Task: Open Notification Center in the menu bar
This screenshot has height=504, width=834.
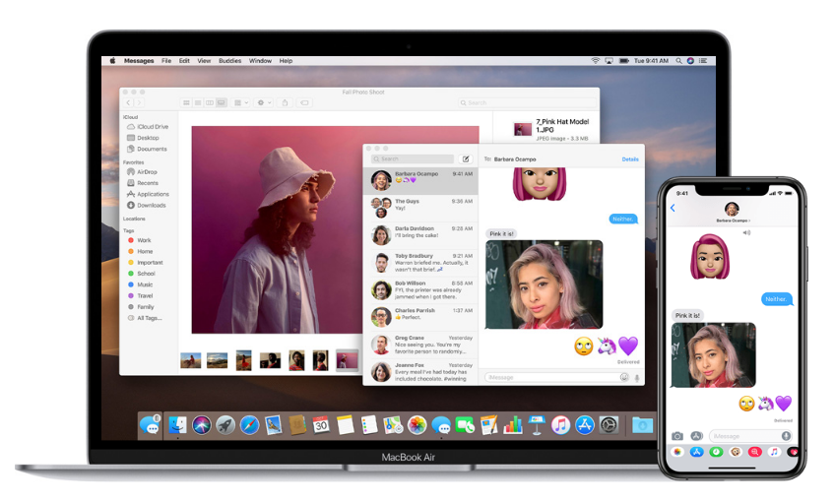Action: click(703, 61)
